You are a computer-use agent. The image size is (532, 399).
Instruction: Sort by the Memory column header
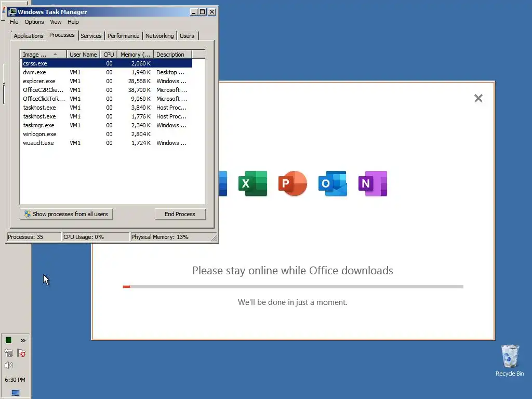136,55
